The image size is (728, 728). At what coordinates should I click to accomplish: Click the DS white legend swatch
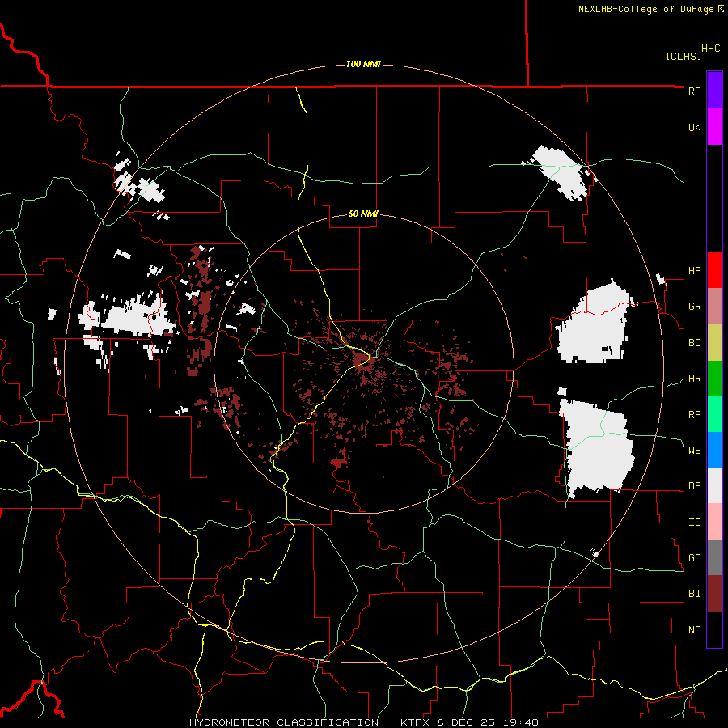714,485
